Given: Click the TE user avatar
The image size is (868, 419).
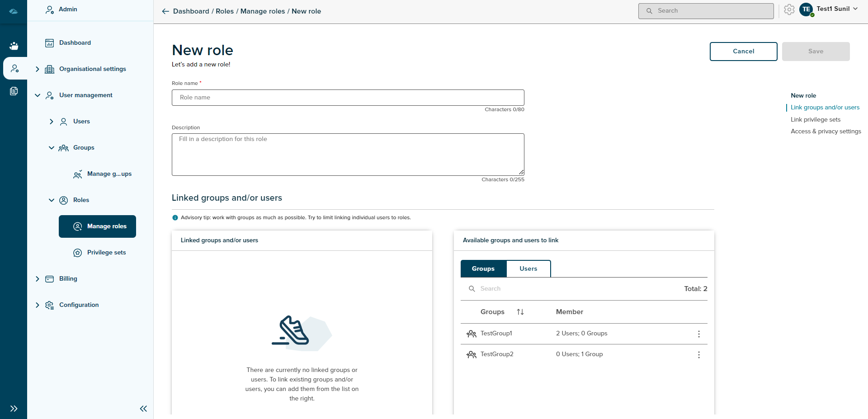Looking at the screenshot, I should pos(807,9).
